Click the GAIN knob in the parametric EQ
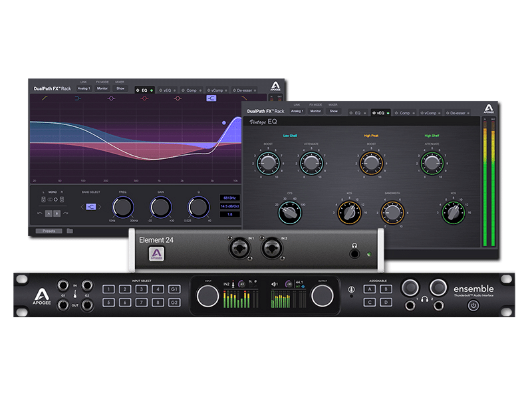Screen dimensions: 532x411 tap(161, 207)
